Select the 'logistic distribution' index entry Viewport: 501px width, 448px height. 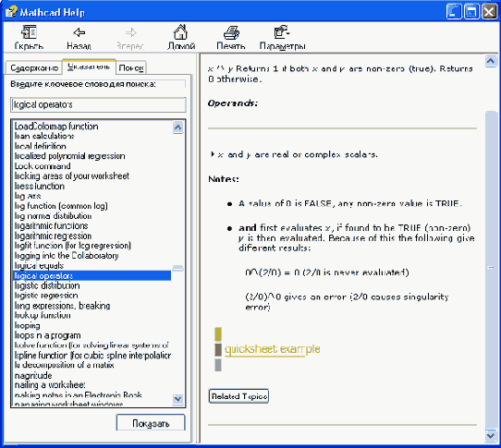point(47,285)
